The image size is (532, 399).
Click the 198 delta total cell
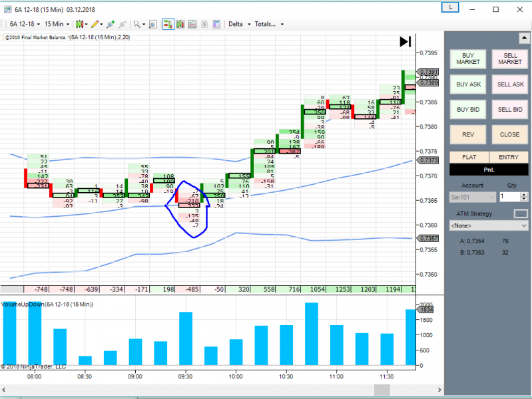click(162, 289)
